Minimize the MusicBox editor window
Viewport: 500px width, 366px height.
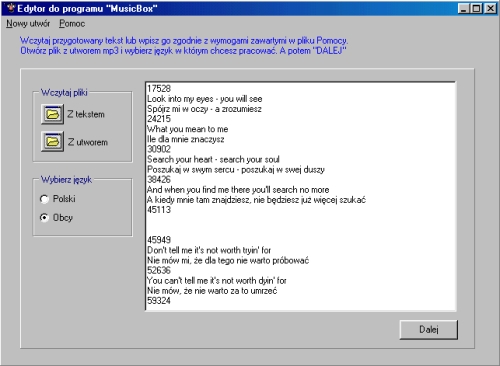pyautogui.click(x=463, y=8)
